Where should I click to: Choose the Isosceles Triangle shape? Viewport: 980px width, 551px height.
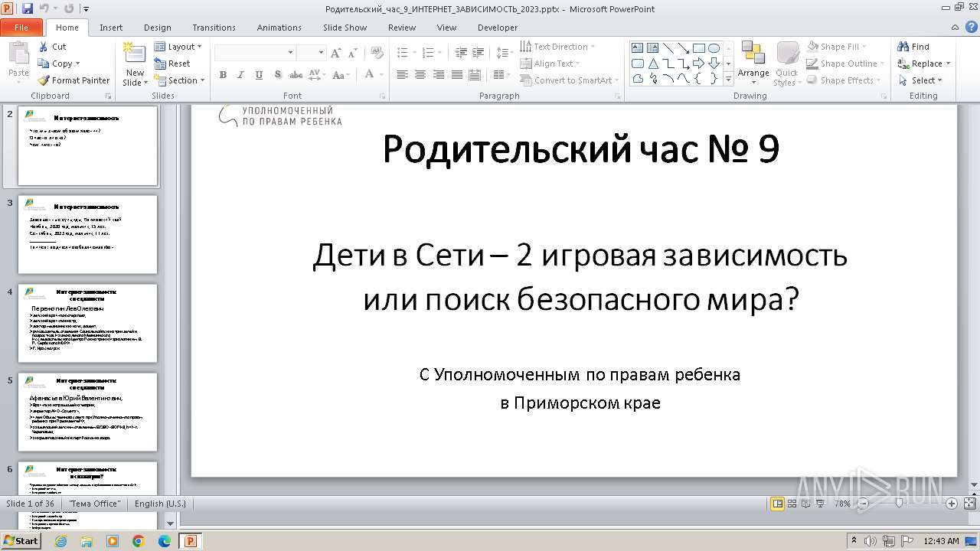[653, 63]
